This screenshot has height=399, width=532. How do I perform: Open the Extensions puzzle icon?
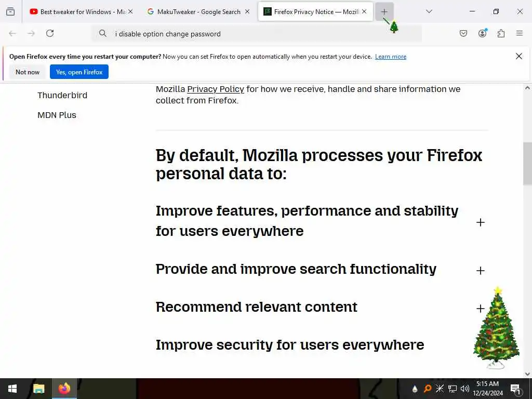[501, 33]
